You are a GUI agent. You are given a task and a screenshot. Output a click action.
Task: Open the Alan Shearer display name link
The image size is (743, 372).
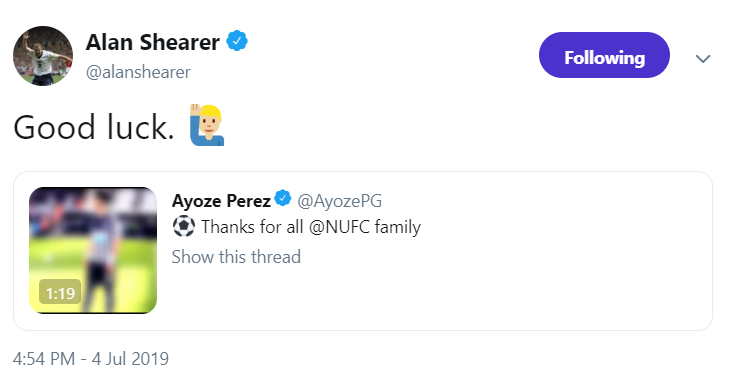point(153,42)
